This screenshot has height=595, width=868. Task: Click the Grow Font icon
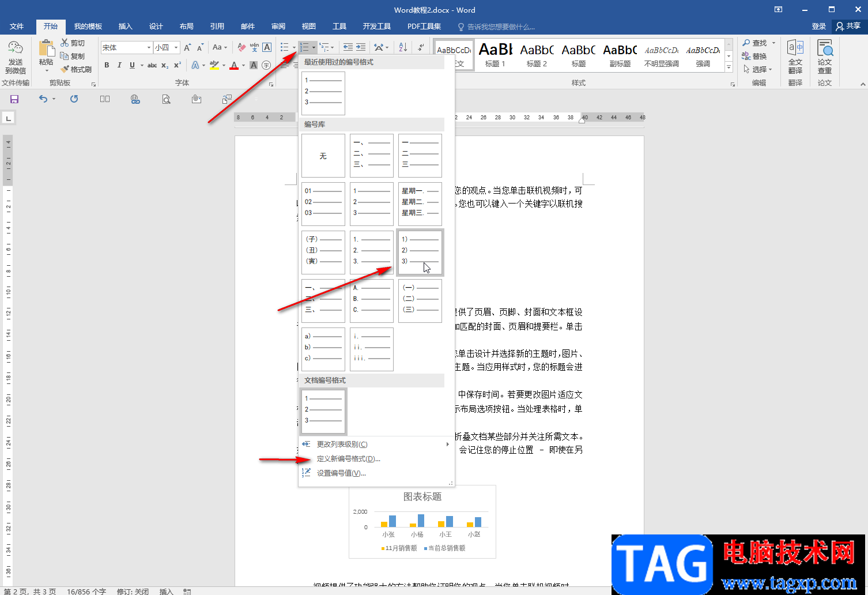[187, 47]
